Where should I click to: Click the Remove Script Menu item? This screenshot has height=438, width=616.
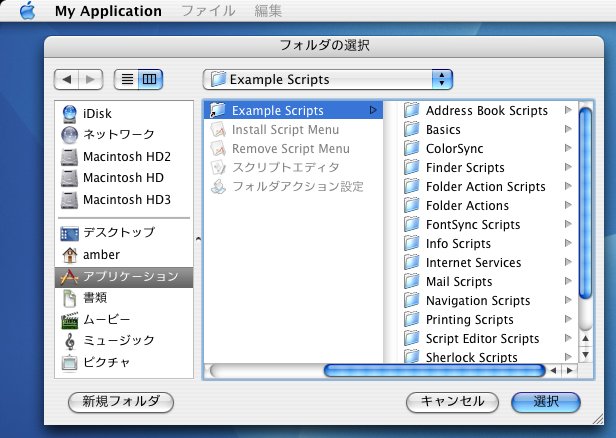pos(293,148)
